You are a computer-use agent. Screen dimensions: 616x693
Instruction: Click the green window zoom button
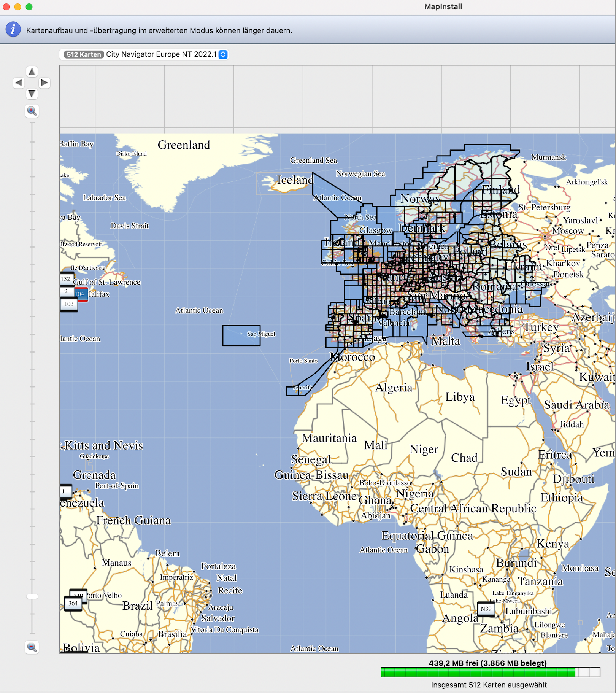(29, 6)
